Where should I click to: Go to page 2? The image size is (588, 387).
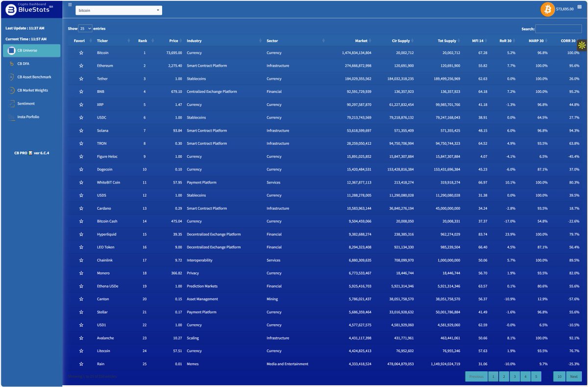pyautogui.click(x=504, y=376)
